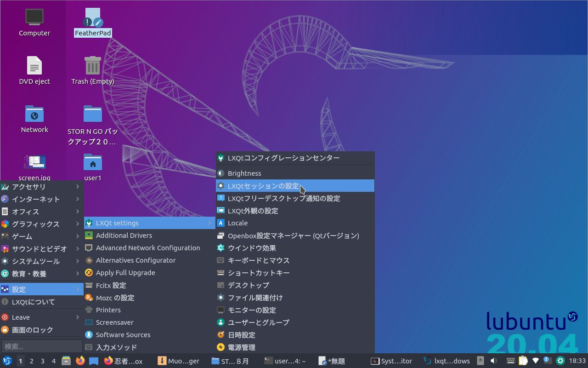Open the FeatherPad desktop shortcut

[93, 22]
